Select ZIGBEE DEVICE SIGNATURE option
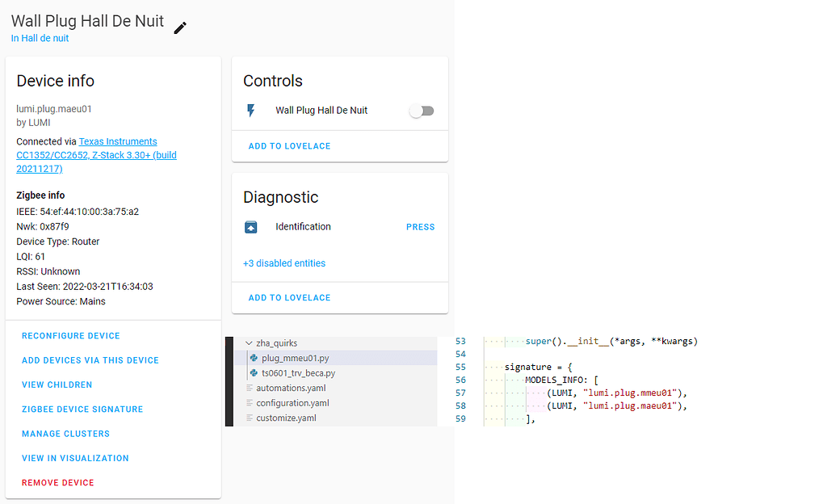 coord(82,409)
